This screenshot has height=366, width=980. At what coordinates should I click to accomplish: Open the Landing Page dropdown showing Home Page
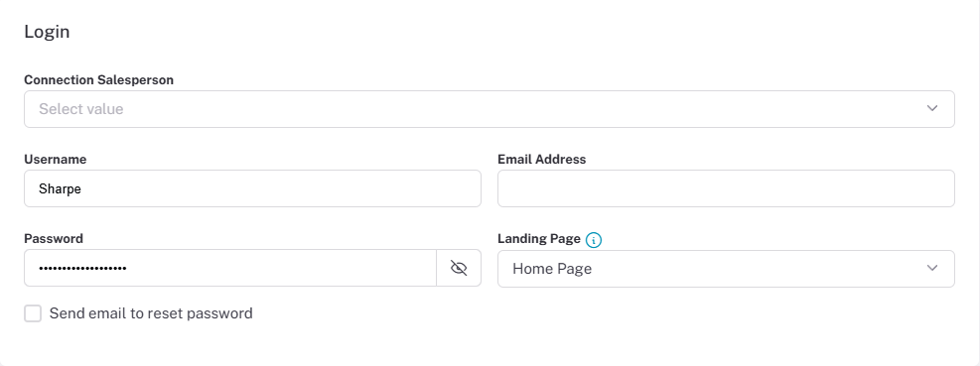click(726, 269)
